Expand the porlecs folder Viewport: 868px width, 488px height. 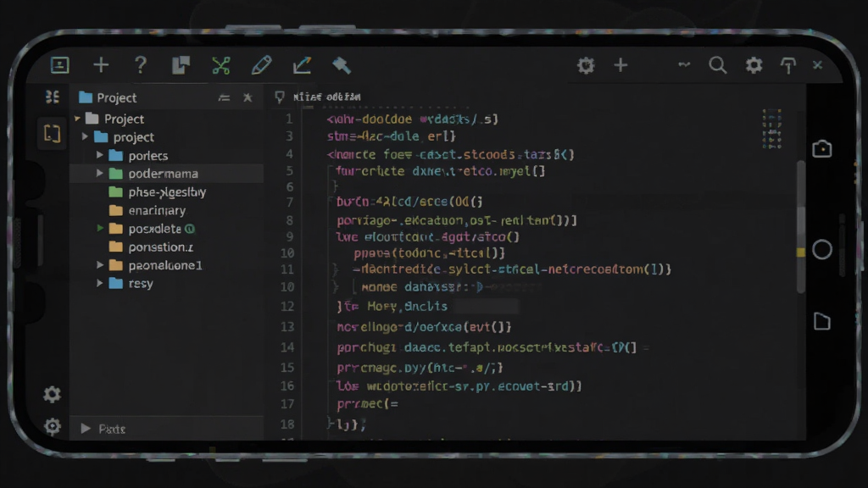point(100,156)
